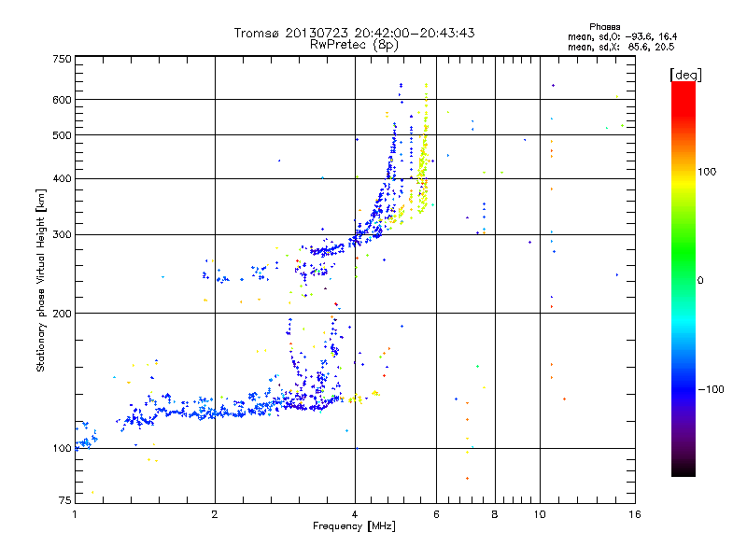Viewport: 747px width, 560px height.
Task: Click the y-axis '100' tick label
Action: 62,449
